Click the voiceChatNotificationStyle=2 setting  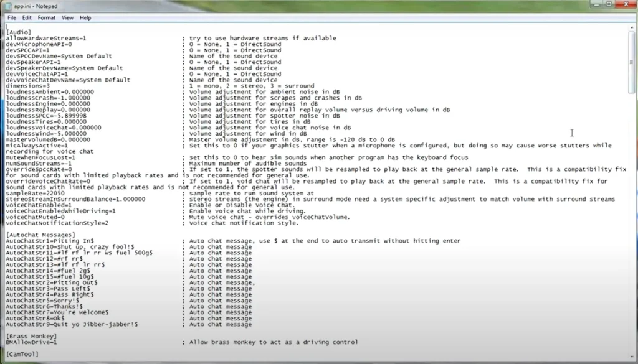click(57, 223)
